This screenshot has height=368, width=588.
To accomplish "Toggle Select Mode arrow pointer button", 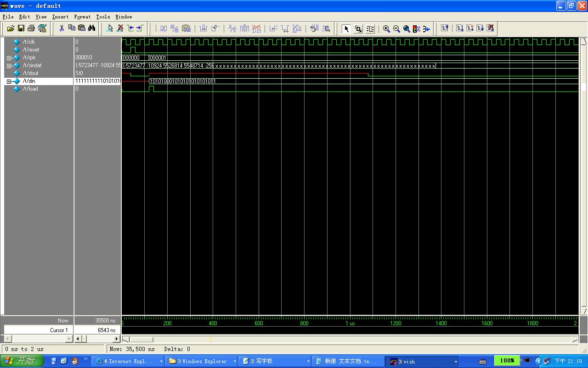I will point(346,29).
